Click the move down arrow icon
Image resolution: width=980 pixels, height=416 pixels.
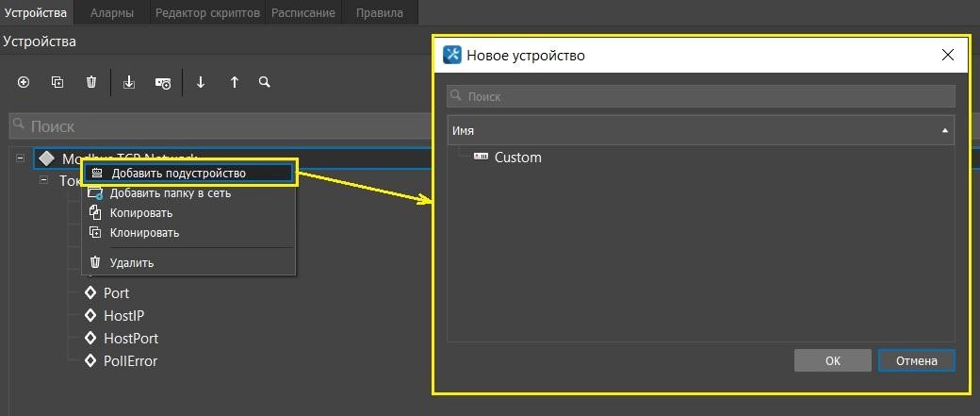pos(201,83)
